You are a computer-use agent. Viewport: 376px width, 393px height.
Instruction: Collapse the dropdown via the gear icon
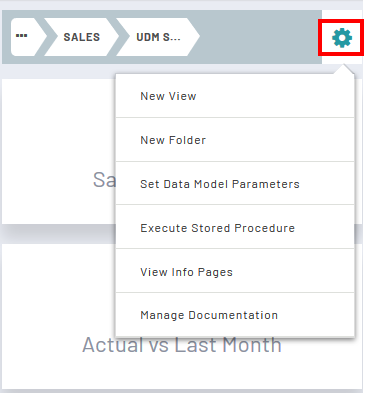(342, 38)
